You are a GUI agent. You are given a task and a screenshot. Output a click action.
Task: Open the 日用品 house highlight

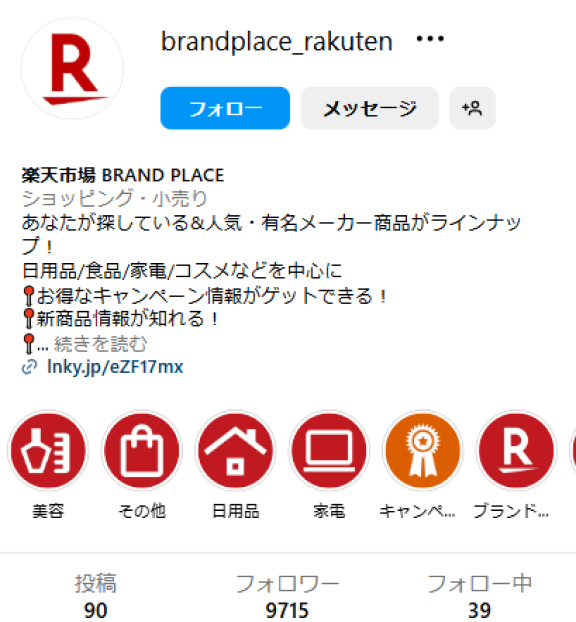pos(235,451)
